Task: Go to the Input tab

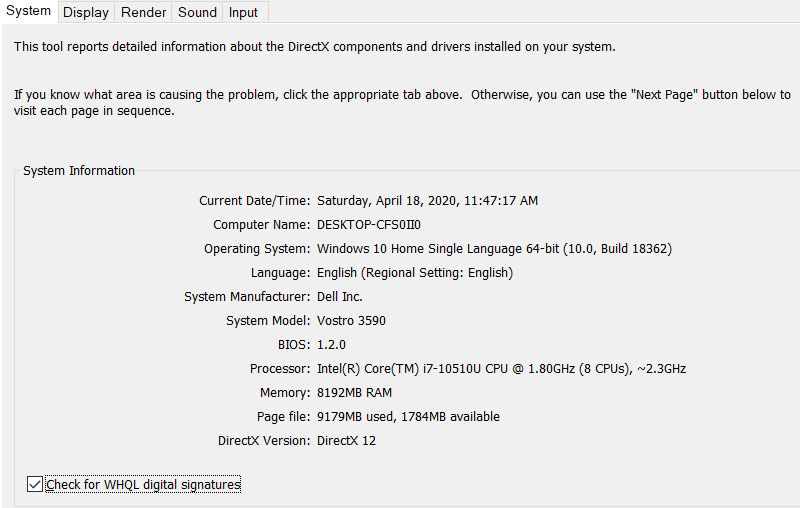Action: tap(243, 12)
